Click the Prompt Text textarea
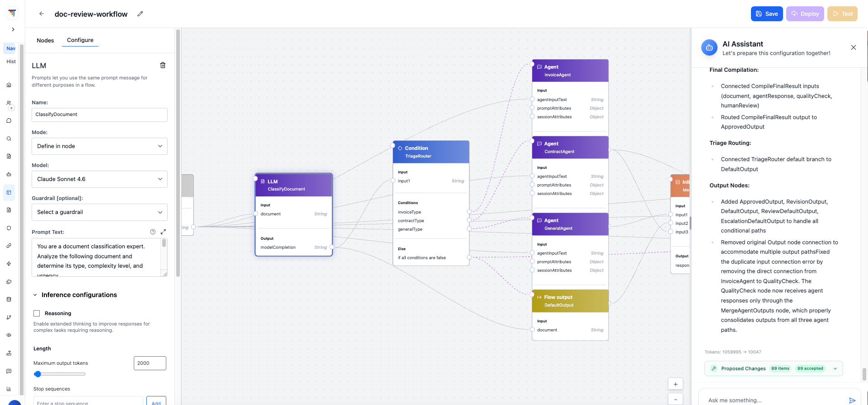The width and height of the screenshot is (868, 405). (97, 257)
